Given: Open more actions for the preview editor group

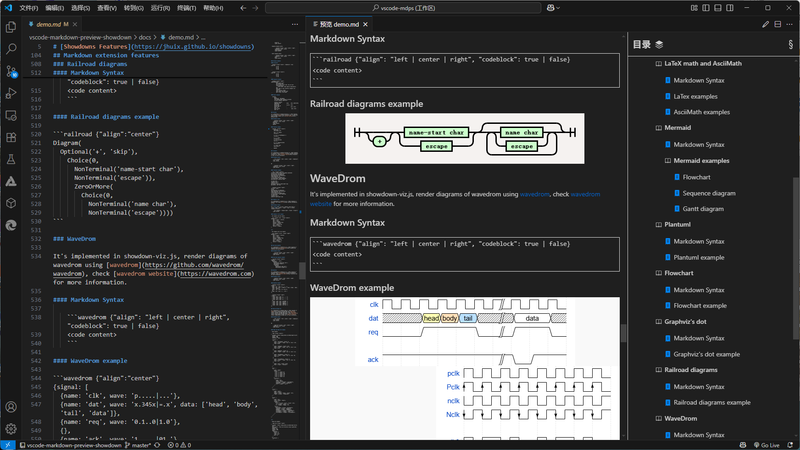Looking at the screenshot, I should pos(790,24).
